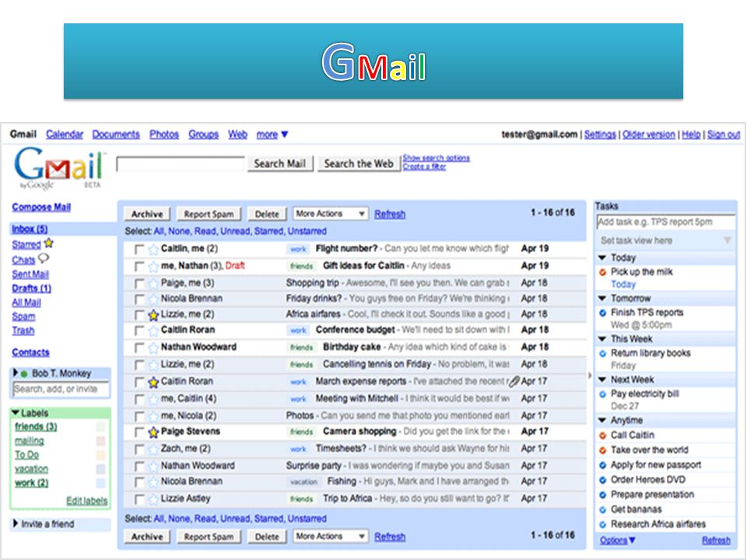
Task: Open the Drafts (1) folder
Action: pyautogui.click(x=31, y=288)
